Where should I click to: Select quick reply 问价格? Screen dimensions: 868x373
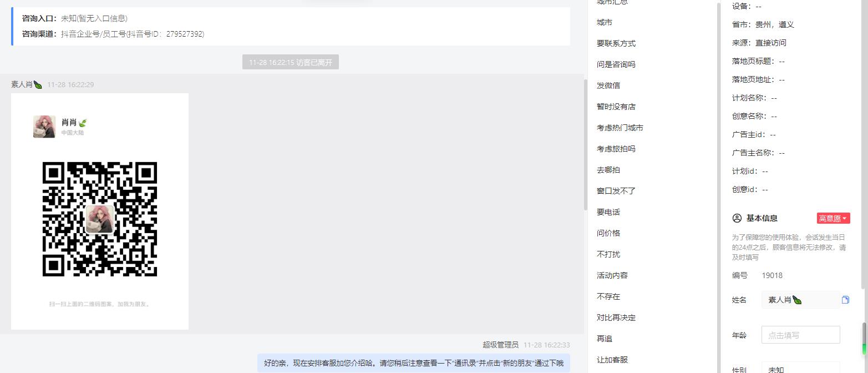[x=608, y=233]
